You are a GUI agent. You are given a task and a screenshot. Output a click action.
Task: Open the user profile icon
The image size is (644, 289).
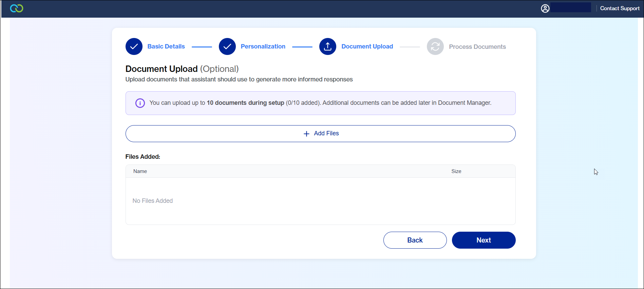pyautogui.click(x=545, y=8)
